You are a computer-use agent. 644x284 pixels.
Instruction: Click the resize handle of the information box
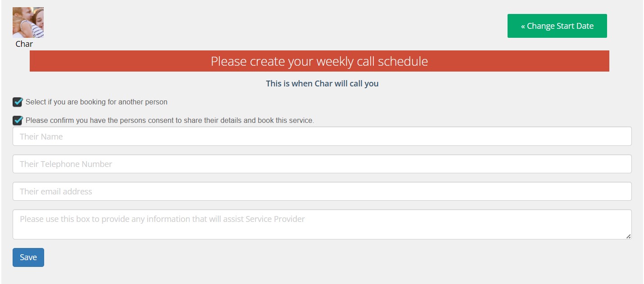629,236
